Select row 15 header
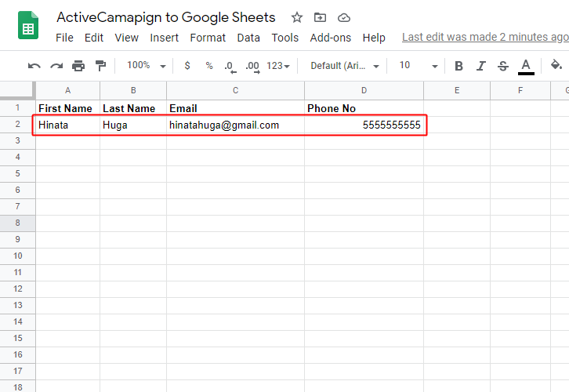This screenshot has width=569, height=392. coord(17,338)
